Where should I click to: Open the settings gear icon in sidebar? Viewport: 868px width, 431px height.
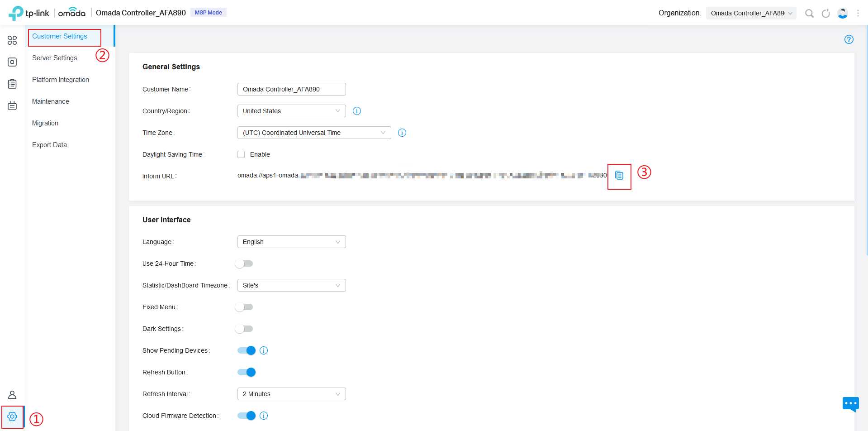point(12,417)
